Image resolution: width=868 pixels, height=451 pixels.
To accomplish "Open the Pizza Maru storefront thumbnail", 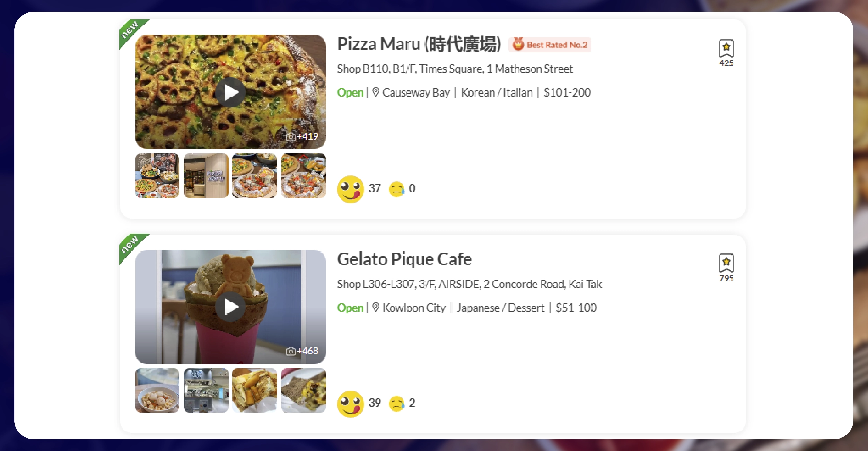I will coord(206,176).
